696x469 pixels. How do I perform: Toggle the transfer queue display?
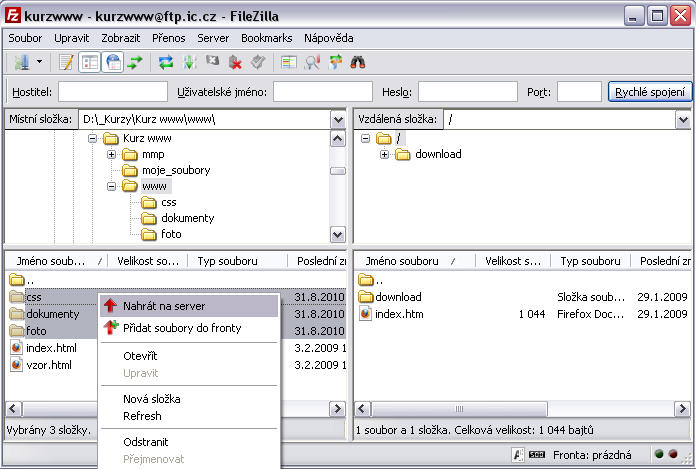(135, 62)
